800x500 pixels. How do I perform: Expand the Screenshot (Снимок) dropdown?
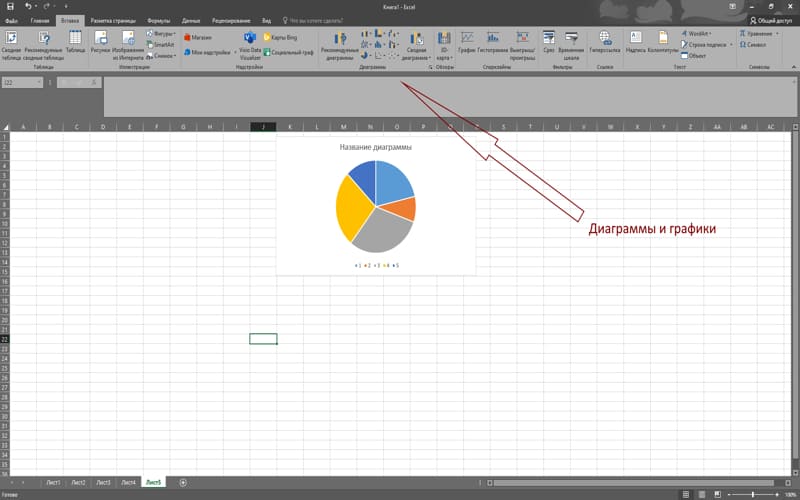(x=161, y=56)
